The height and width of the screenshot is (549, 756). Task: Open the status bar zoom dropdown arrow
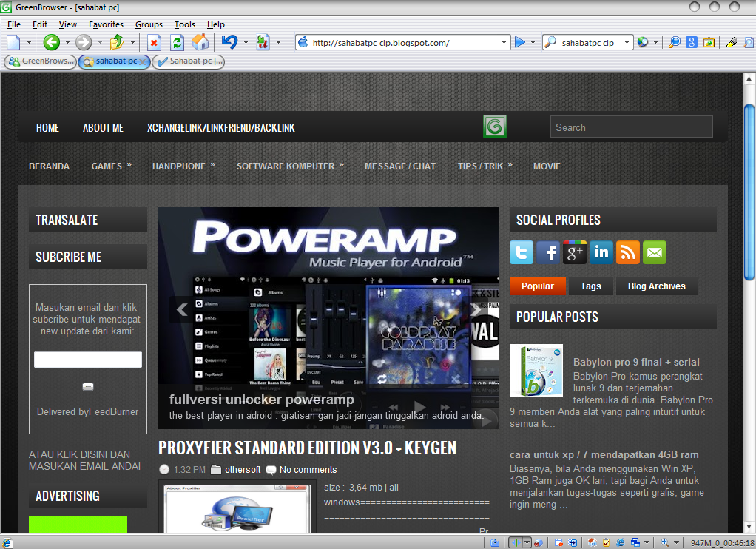click(x=676, y=543)
